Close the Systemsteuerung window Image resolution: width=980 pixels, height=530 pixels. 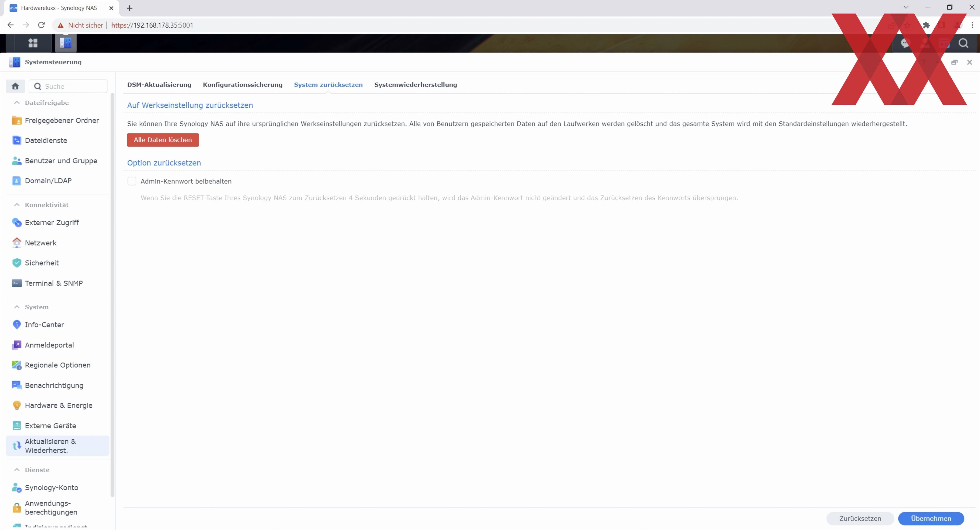click(969, 62)
